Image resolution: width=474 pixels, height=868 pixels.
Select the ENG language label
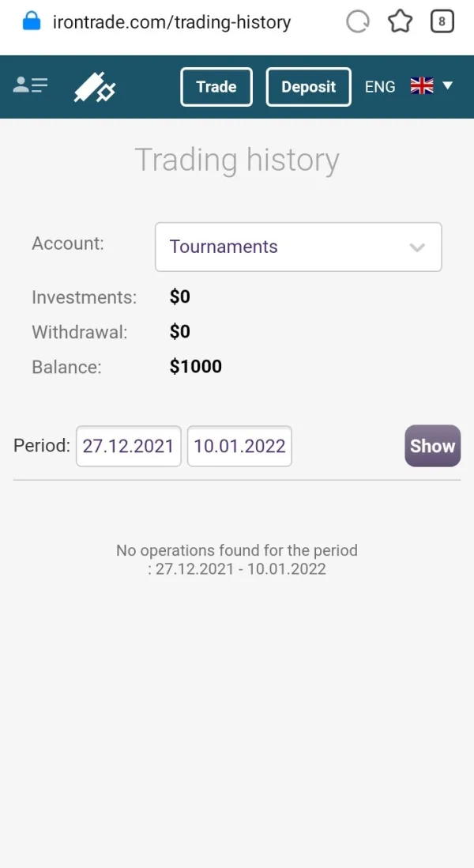380,87
